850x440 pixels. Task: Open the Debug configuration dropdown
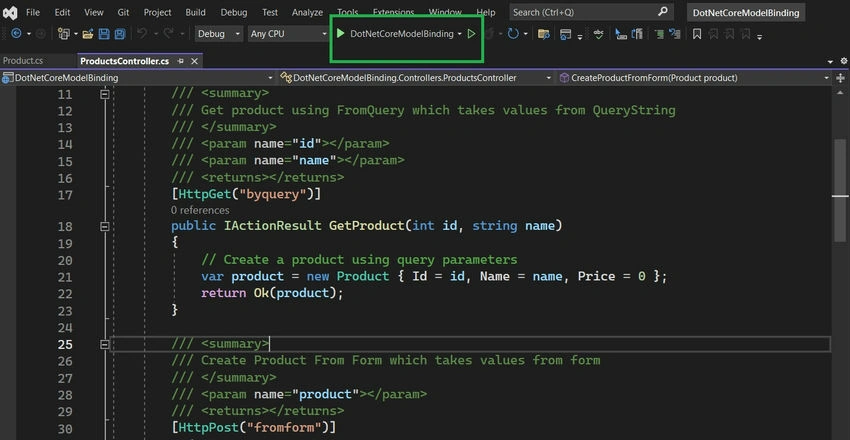click(219, 34)
